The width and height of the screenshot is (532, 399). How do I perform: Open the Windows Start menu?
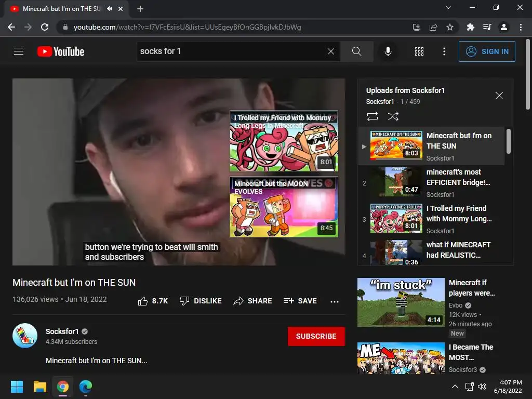click(x=17, y=387)
